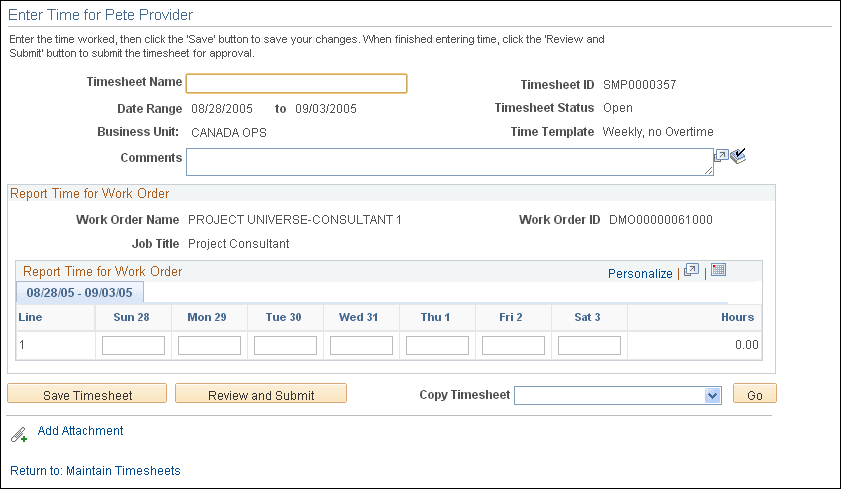Select Wed 31 hours field
The image size is (841, 489).
362,345
